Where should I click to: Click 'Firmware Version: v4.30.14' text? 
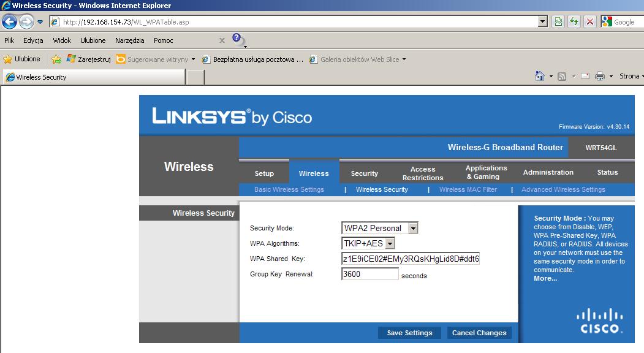pos(594,127)
